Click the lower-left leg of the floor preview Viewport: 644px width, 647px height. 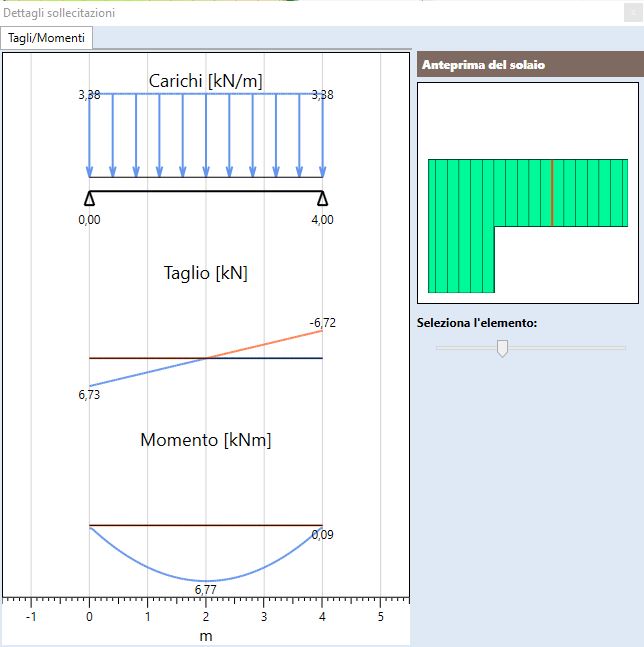click(x=461, y=260)
